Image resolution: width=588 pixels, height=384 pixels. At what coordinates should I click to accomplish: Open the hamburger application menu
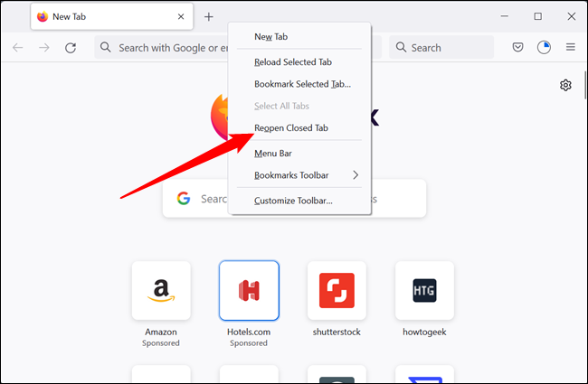pos(571,47)
